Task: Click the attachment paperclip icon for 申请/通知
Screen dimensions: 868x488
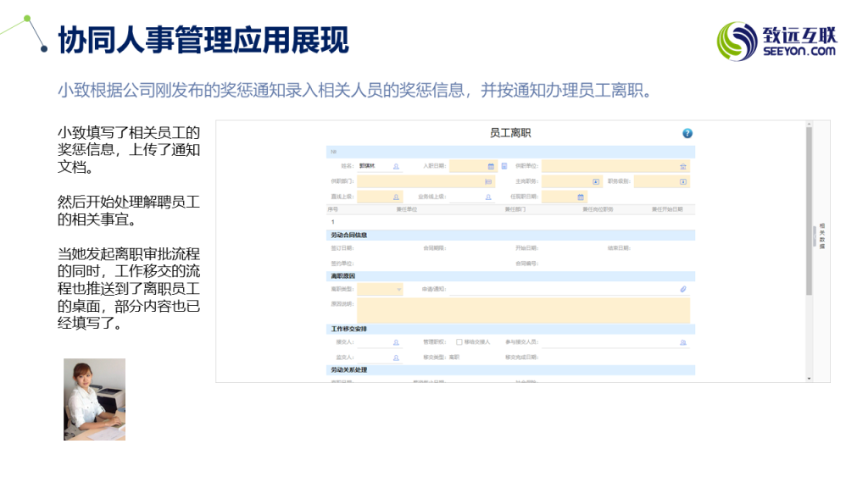Action: (x=683, y=289)
